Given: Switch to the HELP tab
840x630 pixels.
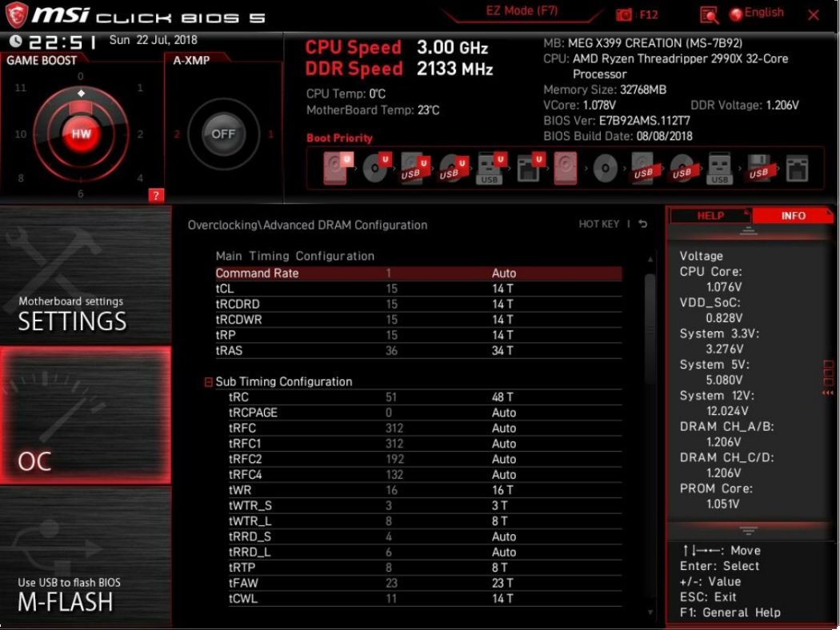Looking at the screenshot, I should tap(710, 216).
